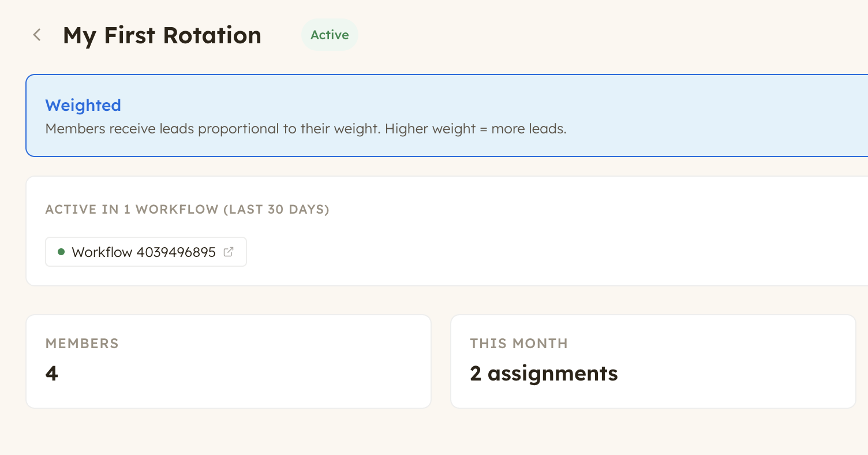Click the member count number 4
This screenshot has width=868, height=455.
click(52, 374)
